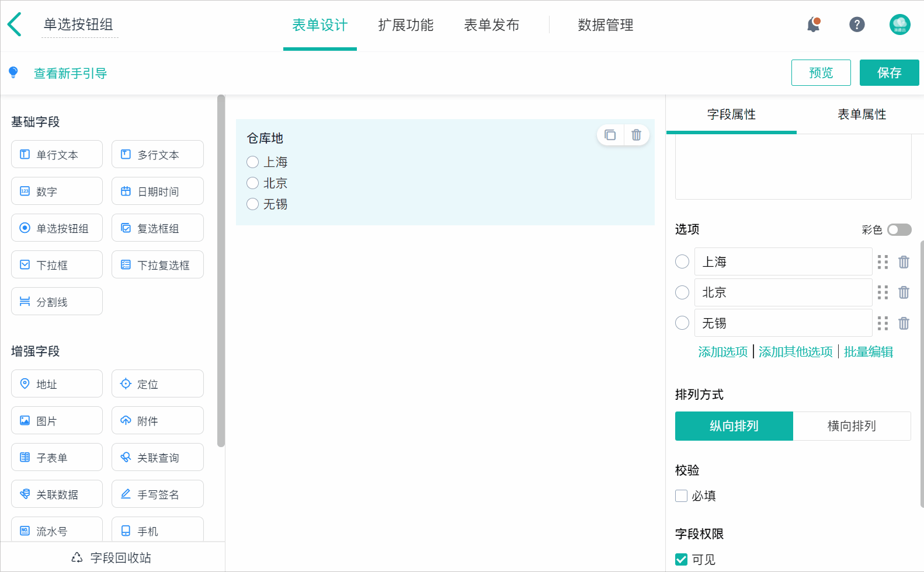
Task: Select 上海 radio option in the form
Action: tap(253, 162)
